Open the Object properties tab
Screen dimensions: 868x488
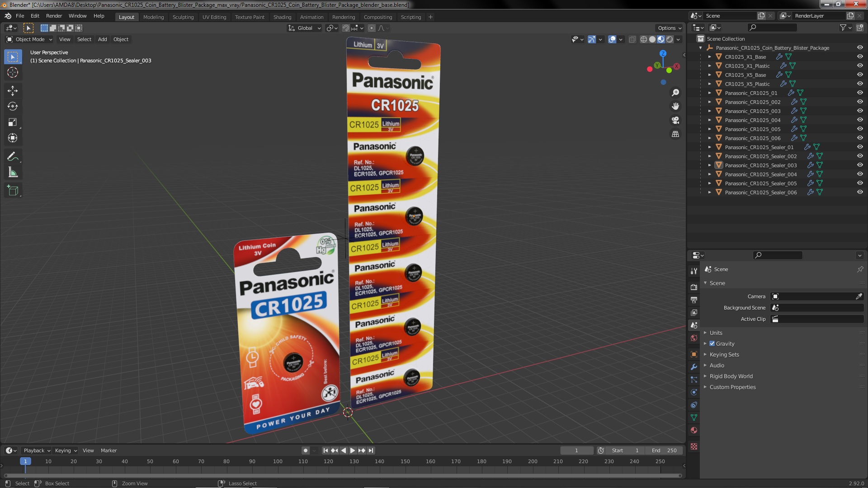pyautogui.click(x=694, y=354)
